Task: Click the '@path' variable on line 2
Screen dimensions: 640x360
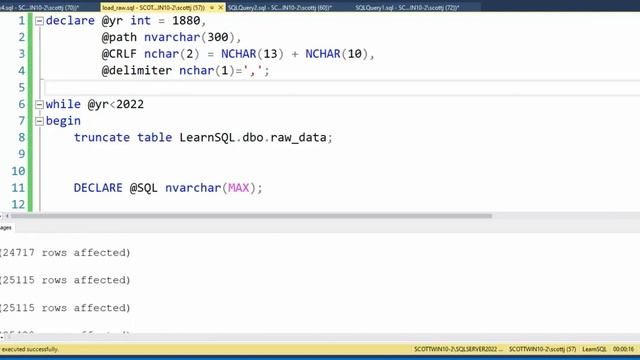Action: click(x=119, y=37)
